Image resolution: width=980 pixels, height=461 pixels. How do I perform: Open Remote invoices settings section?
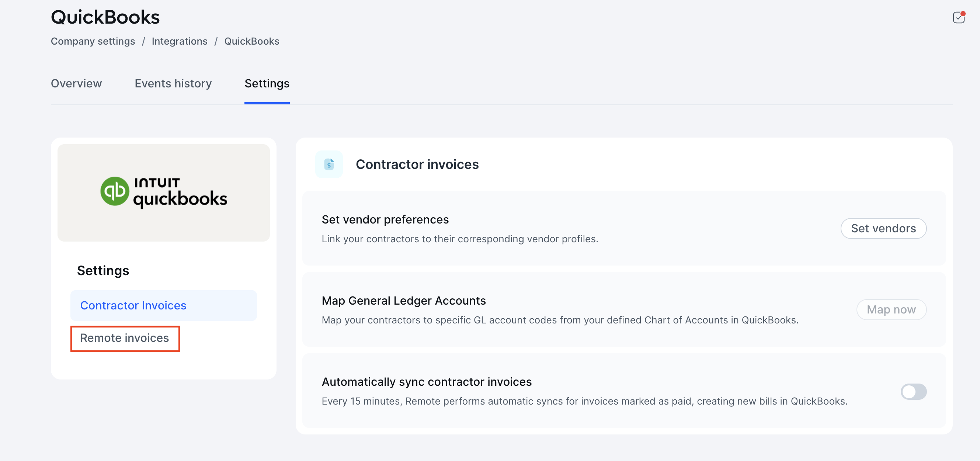[125, 338]
